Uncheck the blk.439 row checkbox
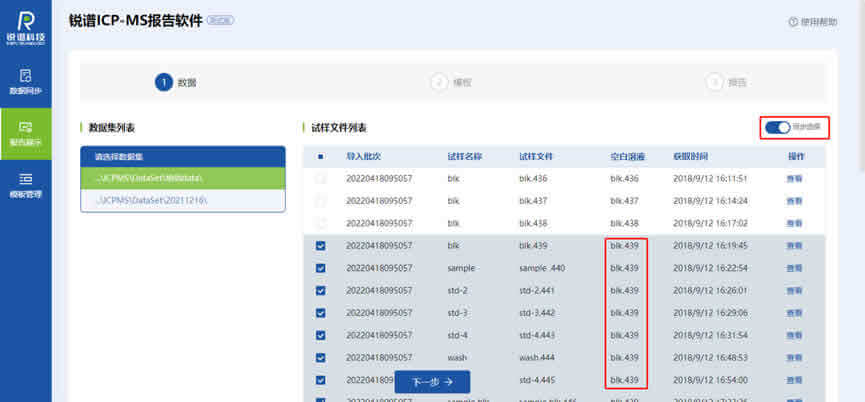Screen dimensions: 865x402 pyautogui.click(x=320, y=245)
